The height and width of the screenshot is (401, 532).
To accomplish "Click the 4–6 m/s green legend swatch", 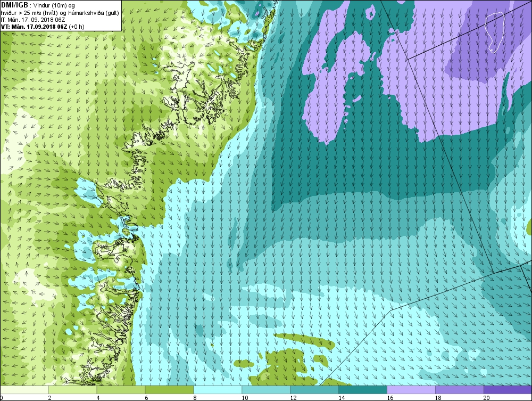I will [x=121, y=390].
